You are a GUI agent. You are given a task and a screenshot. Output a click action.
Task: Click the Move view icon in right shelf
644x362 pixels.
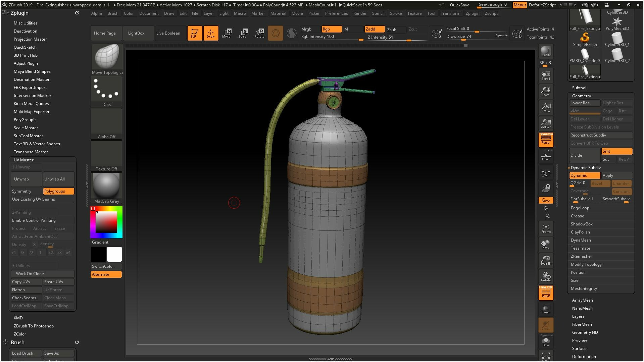(546, 245)
